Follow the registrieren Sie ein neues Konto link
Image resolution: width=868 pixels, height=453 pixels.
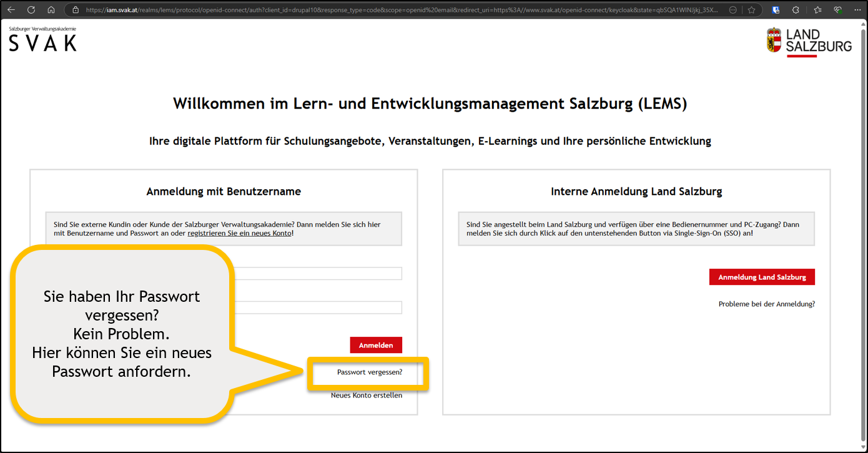[x=240, y=233]
